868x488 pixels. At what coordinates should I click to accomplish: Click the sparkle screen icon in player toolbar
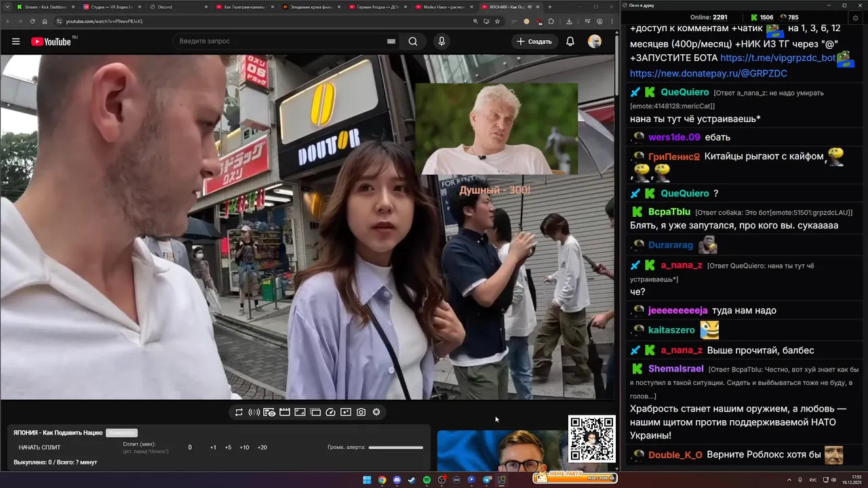pyautogui.click(x=346, y=412)
